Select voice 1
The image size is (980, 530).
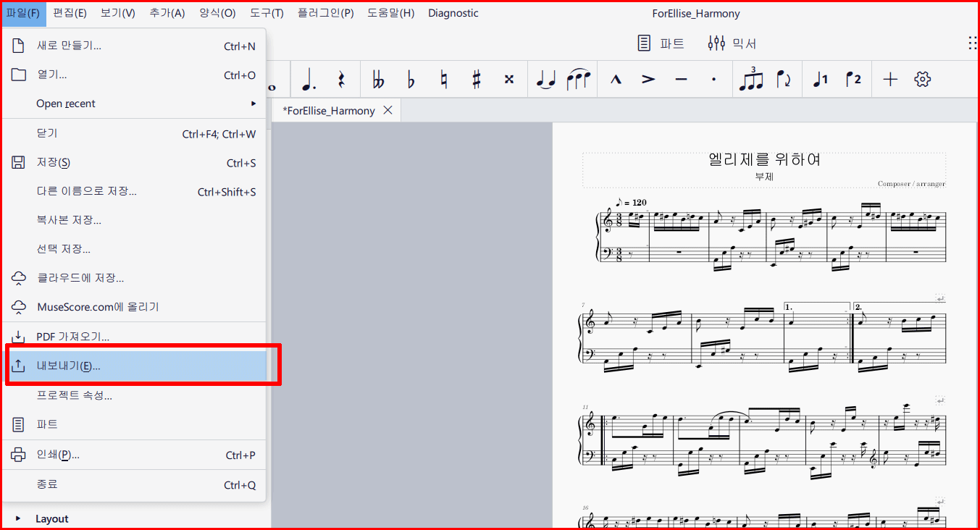pos(821,79)
